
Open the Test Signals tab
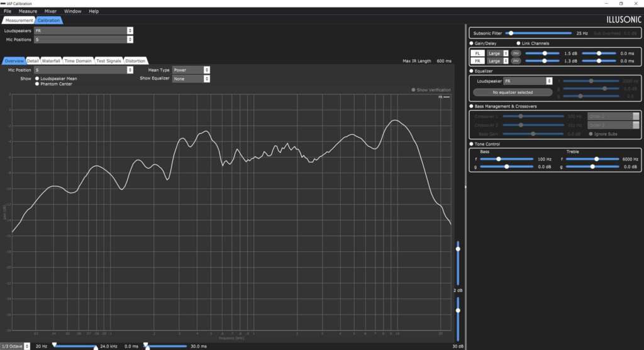pos(108,61)
